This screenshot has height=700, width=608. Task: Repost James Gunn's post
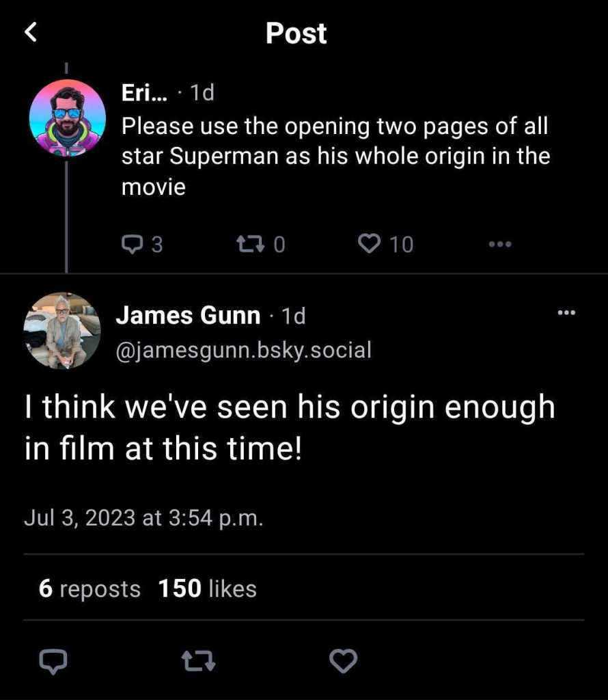click(198, 660)
